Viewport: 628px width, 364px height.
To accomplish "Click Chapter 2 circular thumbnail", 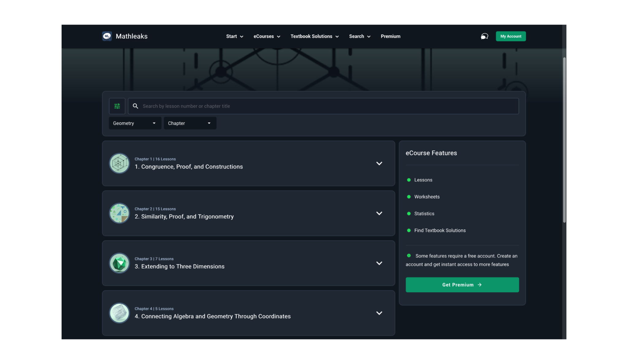I will (x=119, y=213).
